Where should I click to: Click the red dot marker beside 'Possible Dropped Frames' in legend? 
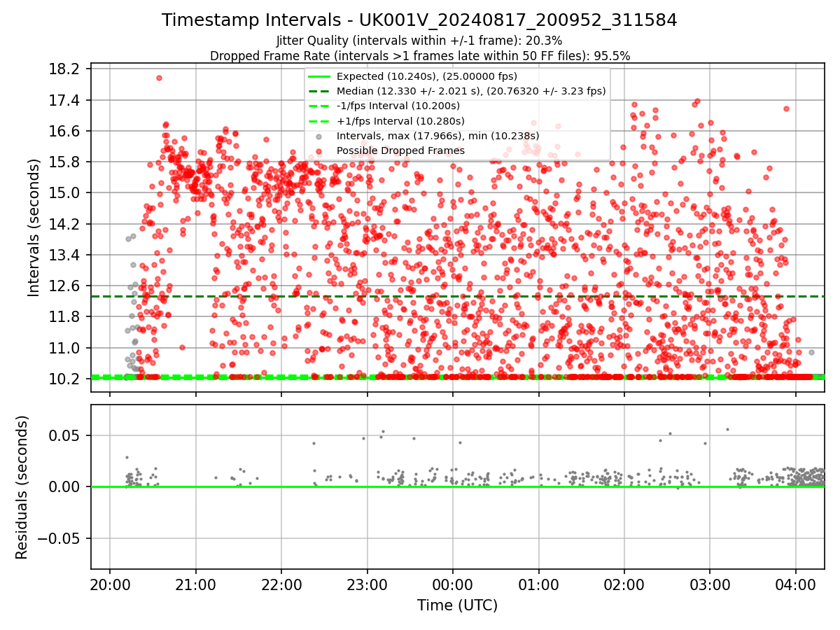(319, 150)
